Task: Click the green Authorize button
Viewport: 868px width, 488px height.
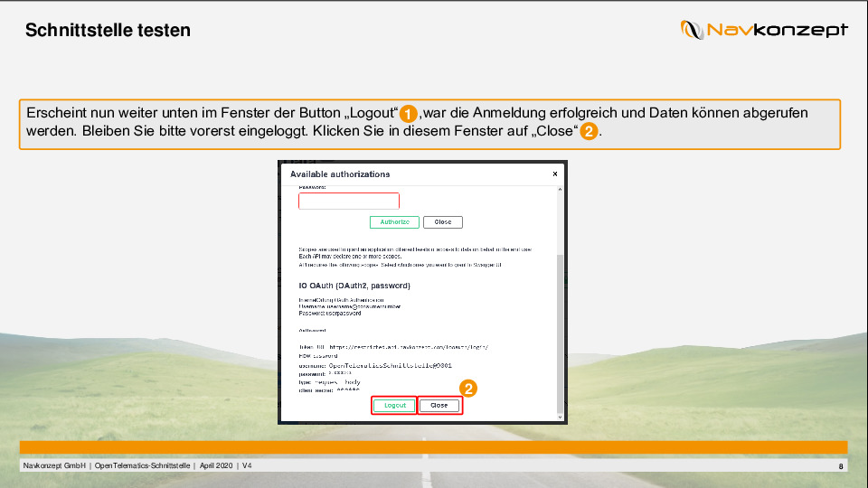Action: 394,222
